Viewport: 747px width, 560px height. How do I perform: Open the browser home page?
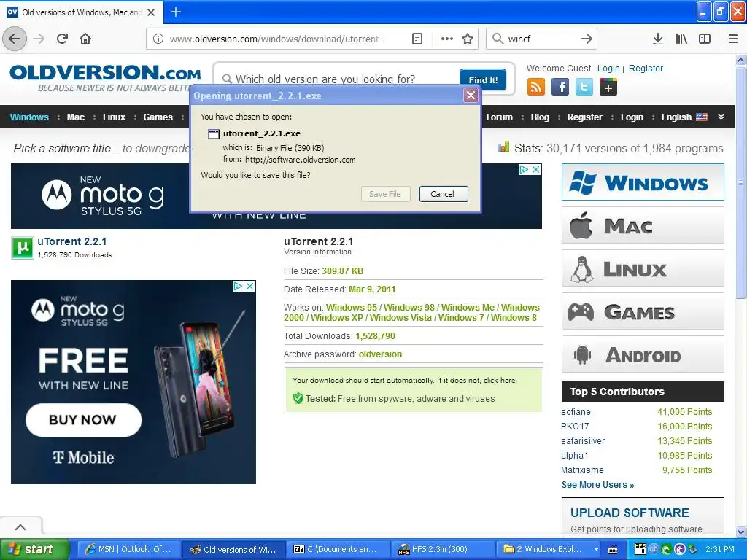tap(85, 39)
